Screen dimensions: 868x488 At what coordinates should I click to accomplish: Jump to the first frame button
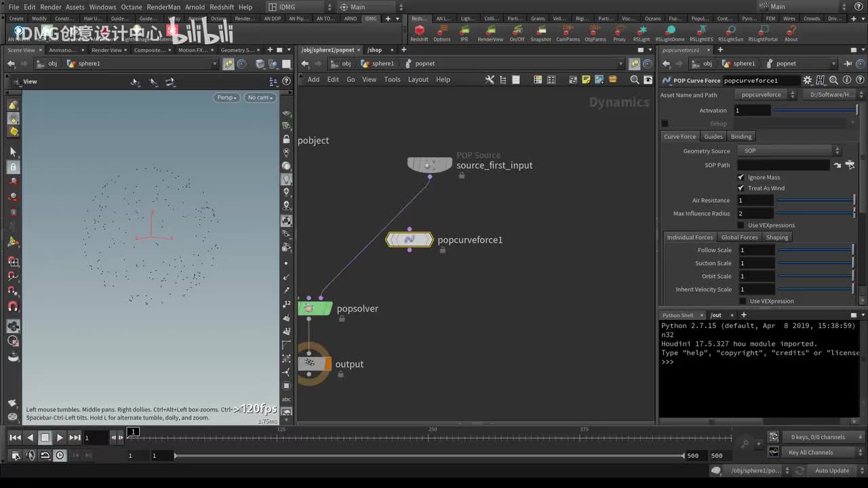(x=15, y=438)
